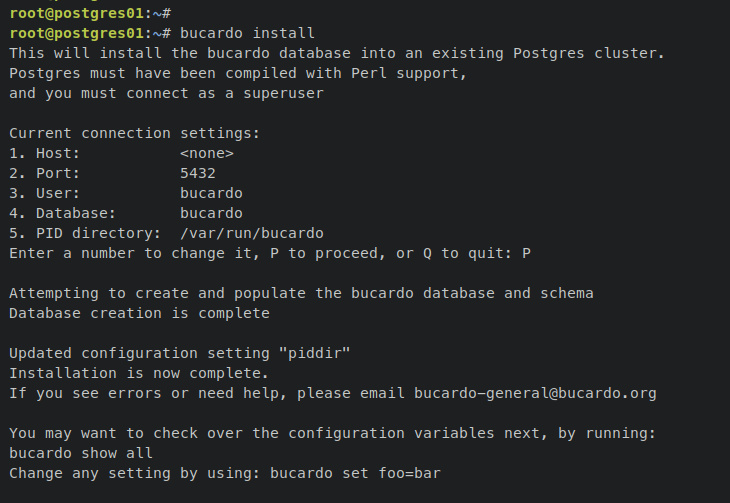Click the "bucardo install" command text
This screenshot has width=730, height=503.
(x=247, y=33)
